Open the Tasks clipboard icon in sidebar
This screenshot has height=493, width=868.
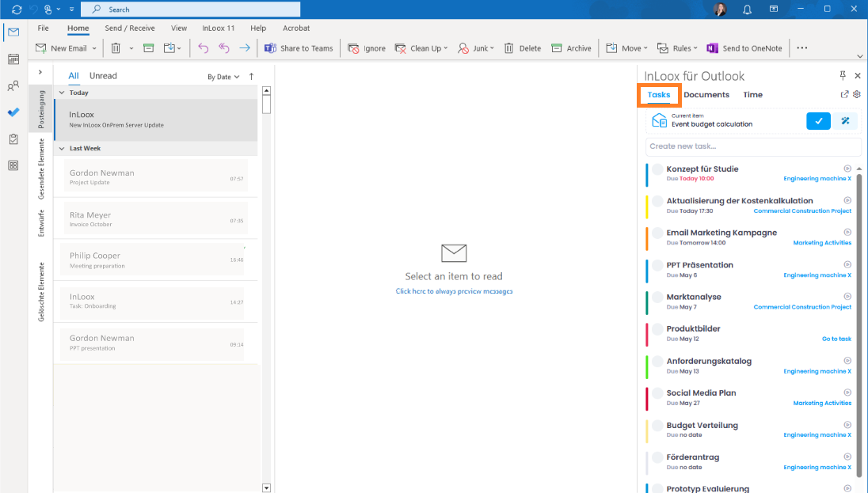13,139
